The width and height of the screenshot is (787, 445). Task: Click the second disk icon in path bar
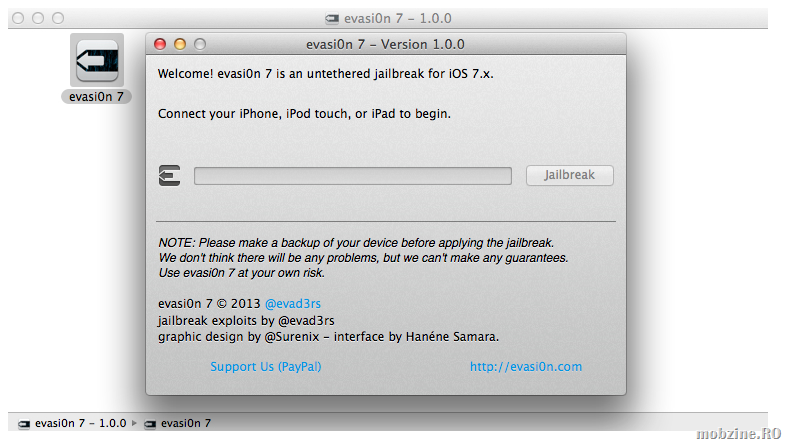click(x=151, y=423)
